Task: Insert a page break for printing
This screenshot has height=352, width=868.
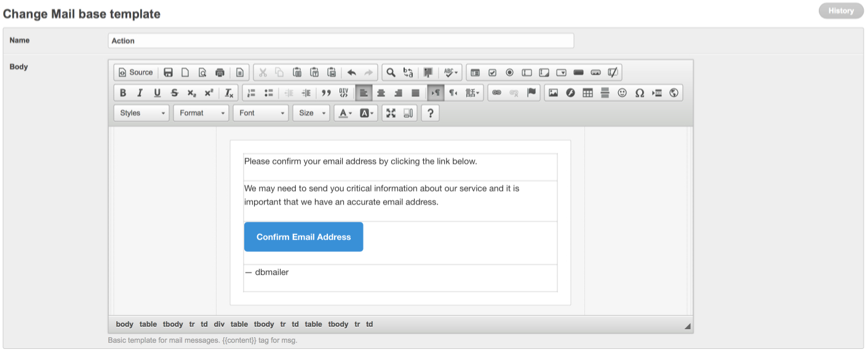Action: [656, 93]
